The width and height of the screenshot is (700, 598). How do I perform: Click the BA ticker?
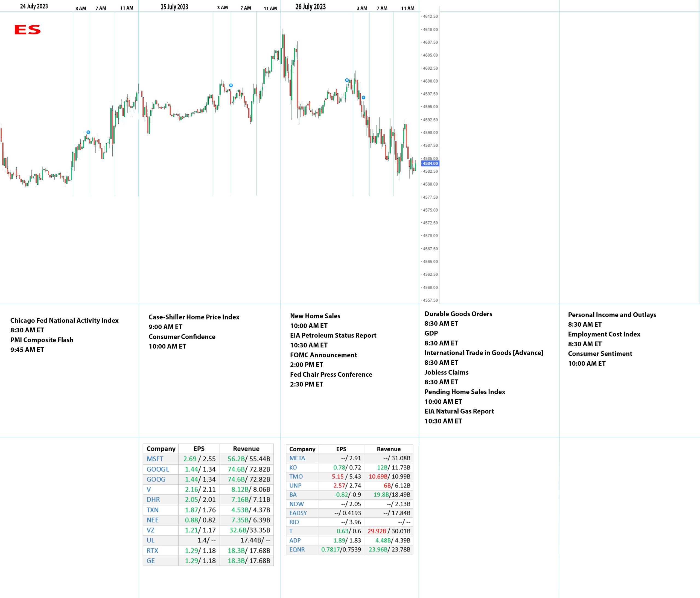[x=293, y=495]
